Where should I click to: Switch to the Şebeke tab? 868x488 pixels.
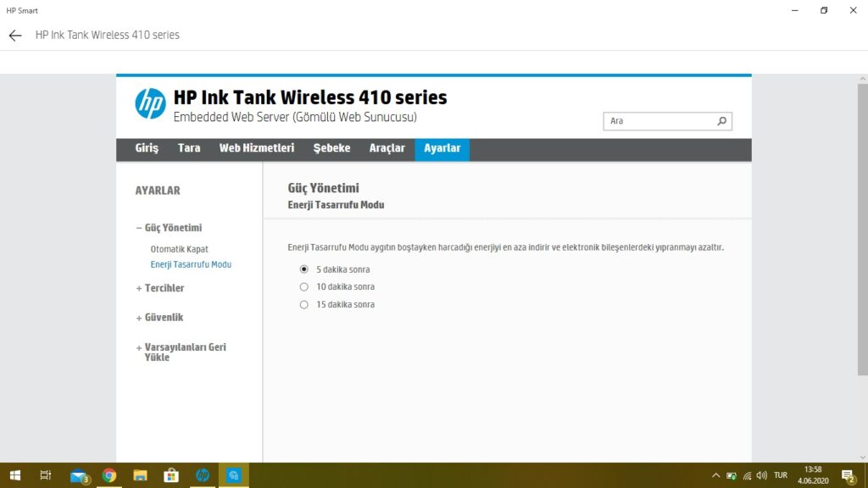point(331,148)
